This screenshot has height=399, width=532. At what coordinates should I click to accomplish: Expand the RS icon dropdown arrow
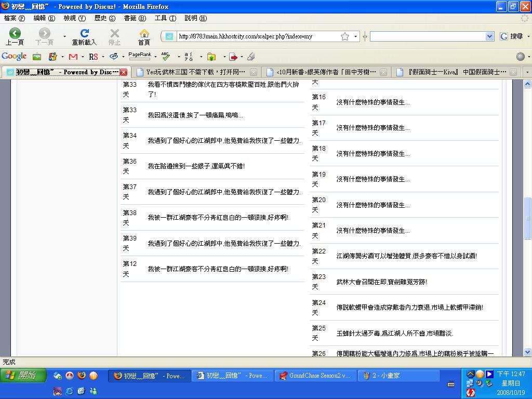click(103, 57)
